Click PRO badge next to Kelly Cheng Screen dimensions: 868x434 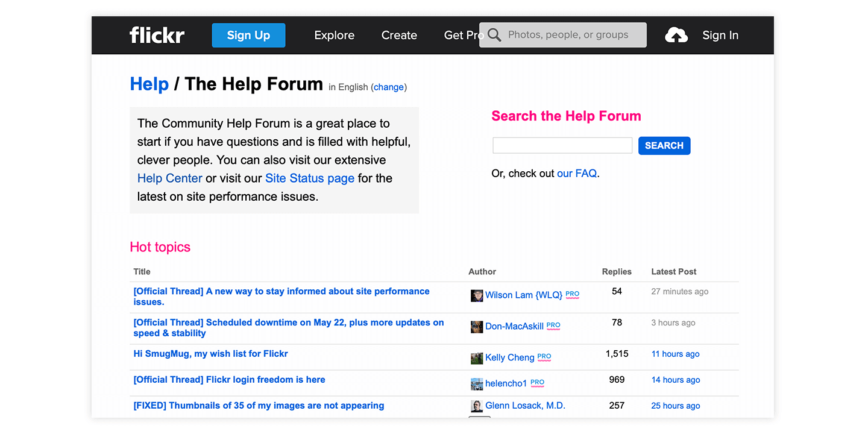(544, 357)
